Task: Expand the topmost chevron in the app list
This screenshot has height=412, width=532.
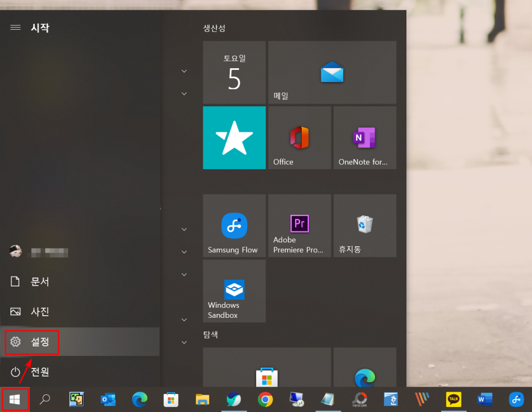Action: click(184, 71)
